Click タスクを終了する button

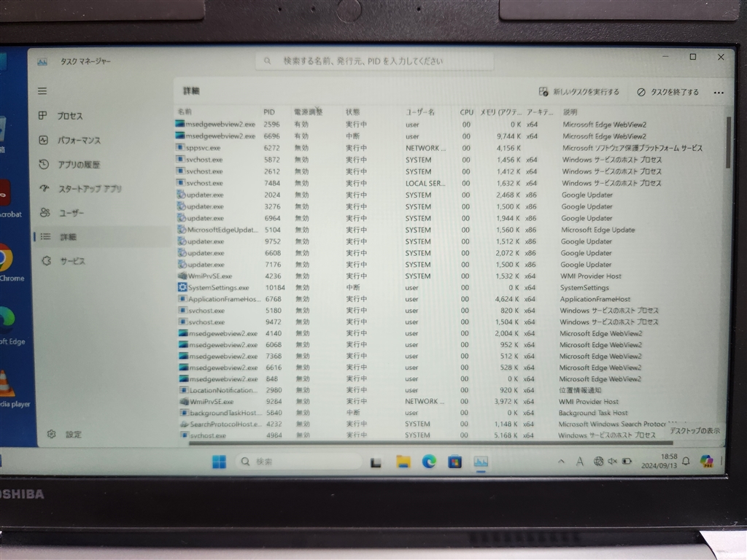[x=668, y=92]
